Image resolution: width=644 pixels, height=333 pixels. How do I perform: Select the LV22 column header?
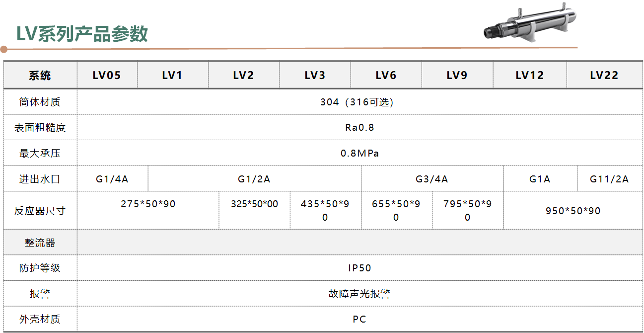(x=604, y=76)
